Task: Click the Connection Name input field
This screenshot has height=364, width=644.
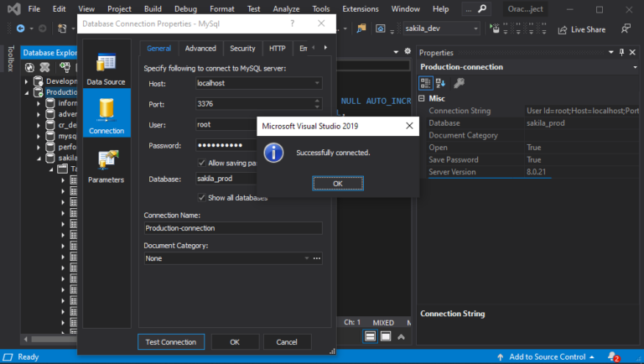Action: [x=232, y=228]
